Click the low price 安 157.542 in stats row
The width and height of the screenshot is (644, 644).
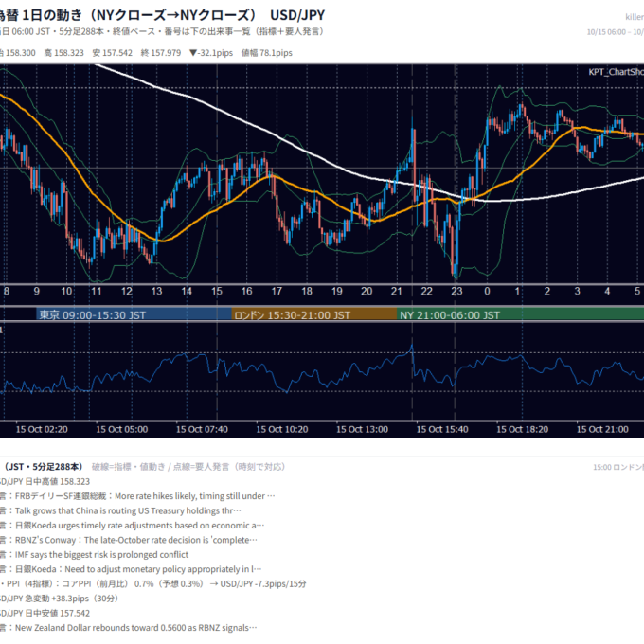click(112, 53)
